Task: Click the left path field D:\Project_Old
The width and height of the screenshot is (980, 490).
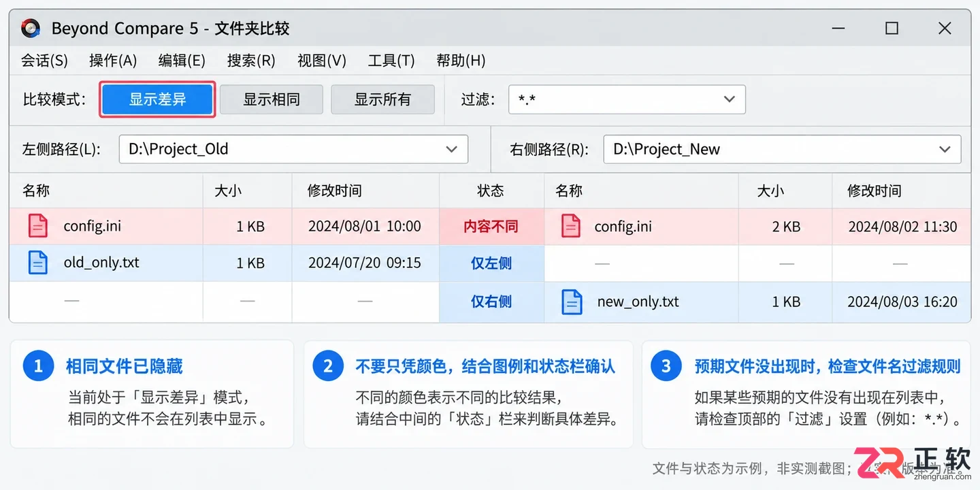Action: pos(293,149)
